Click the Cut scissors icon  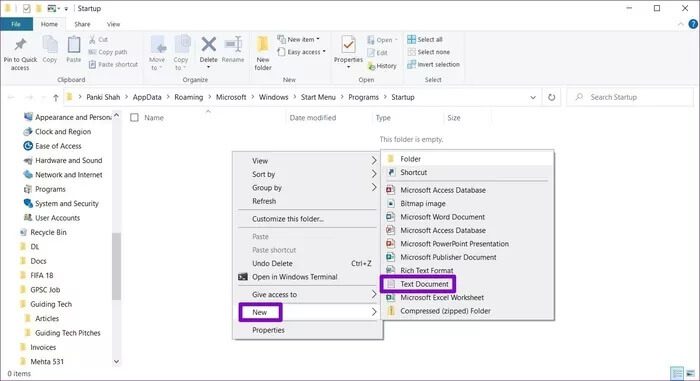(92, 40)
